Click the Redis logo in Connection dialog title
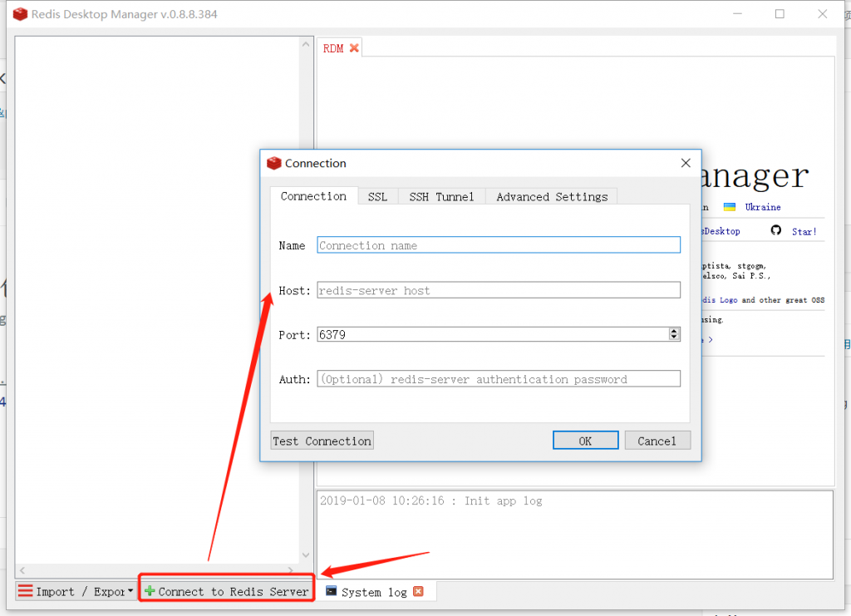This screenshot has height=616, width=851. pos(274,163)
